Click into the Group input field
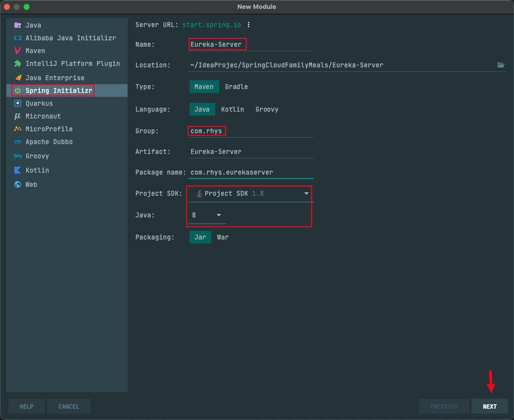Image resolution: width=514 pixels, height=420 pixels. coord(251,131)
